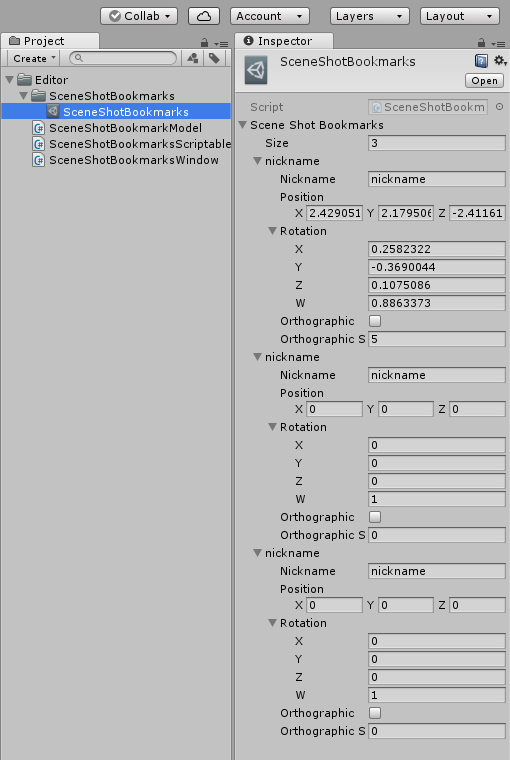Viewport: 510px width, 760px height.
Task: Click first bookmark Position Y field
Action: point(406,213)
